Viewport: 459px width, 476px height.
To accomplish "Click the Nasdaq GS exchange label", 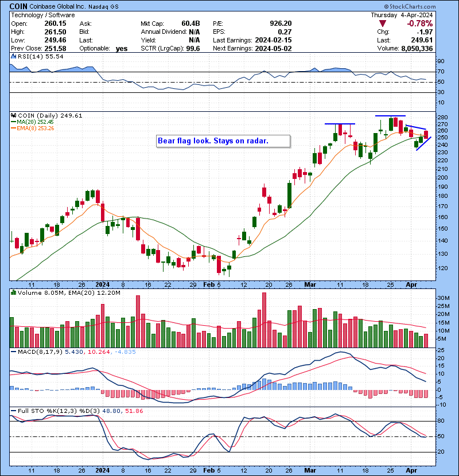I will (103, 6).
